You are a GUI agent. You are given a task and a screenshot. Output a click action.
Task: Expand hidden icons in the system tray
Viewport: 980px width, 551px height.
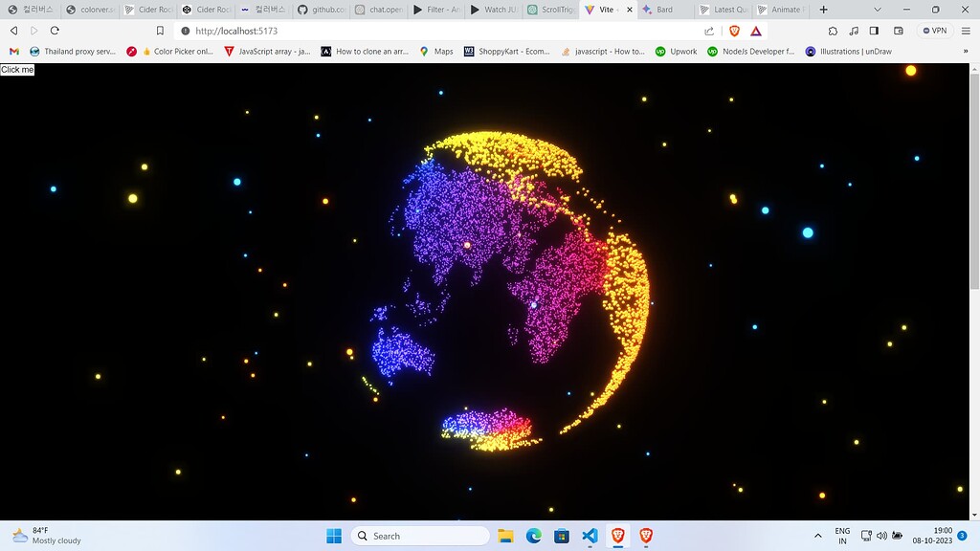coord(819,536)
